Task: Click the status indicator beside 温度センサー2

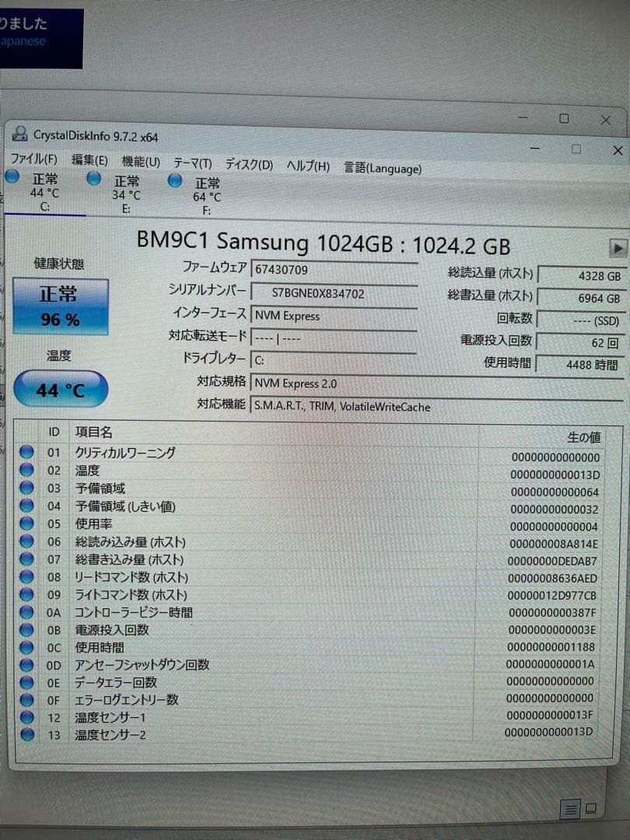Action: (x=26, y=734)
